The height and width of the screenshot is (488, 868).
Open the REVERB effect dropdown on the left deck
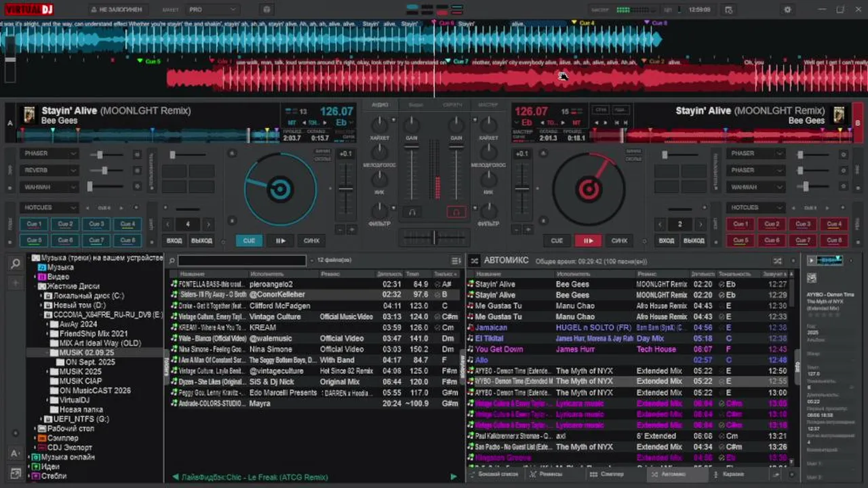49,170
